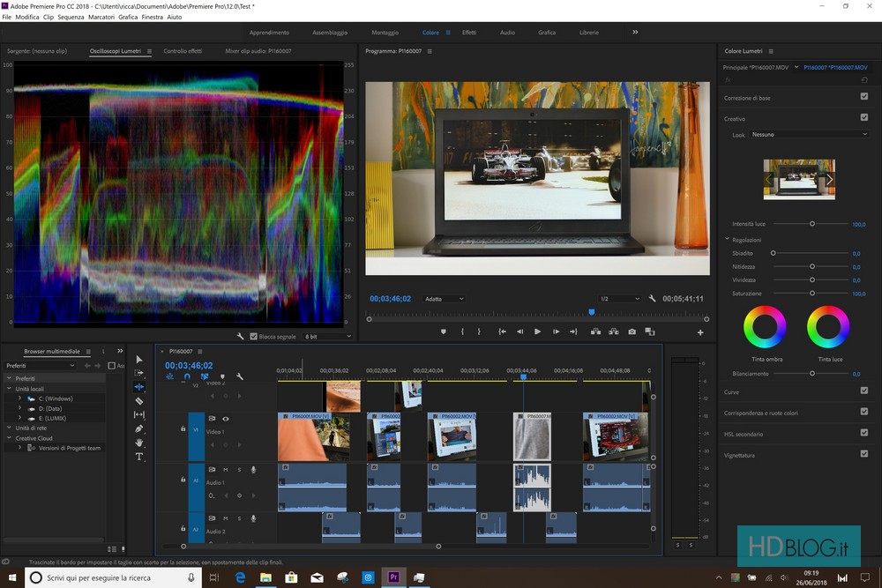Select the Pen tool
Screen dimensions: 882x588
coord(139,428)
